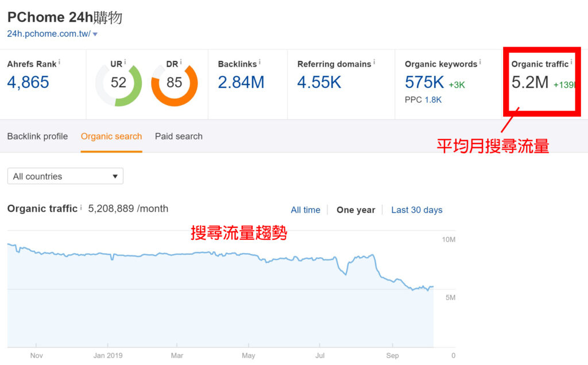Open the Organic keywords count 575K
588x365 pixels.
(424, 83)
